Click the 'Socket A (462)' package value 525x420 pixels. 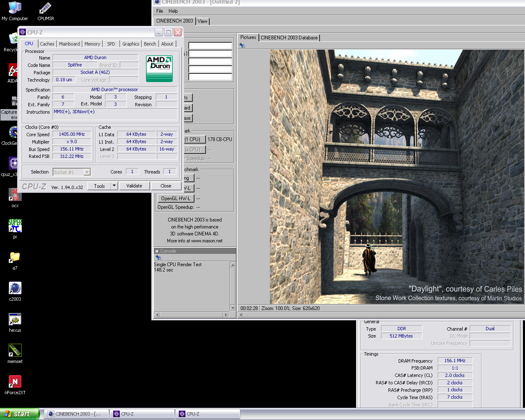pos(95,72)
